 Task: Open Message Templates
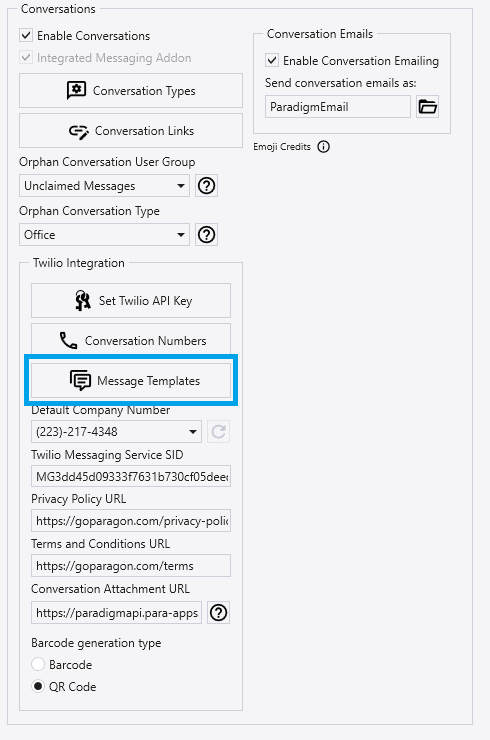click(x=131, y=380)
